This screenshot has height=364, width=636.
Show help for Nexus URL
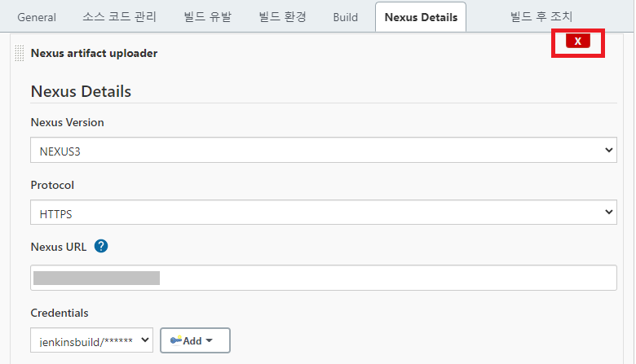pos(101,246)
